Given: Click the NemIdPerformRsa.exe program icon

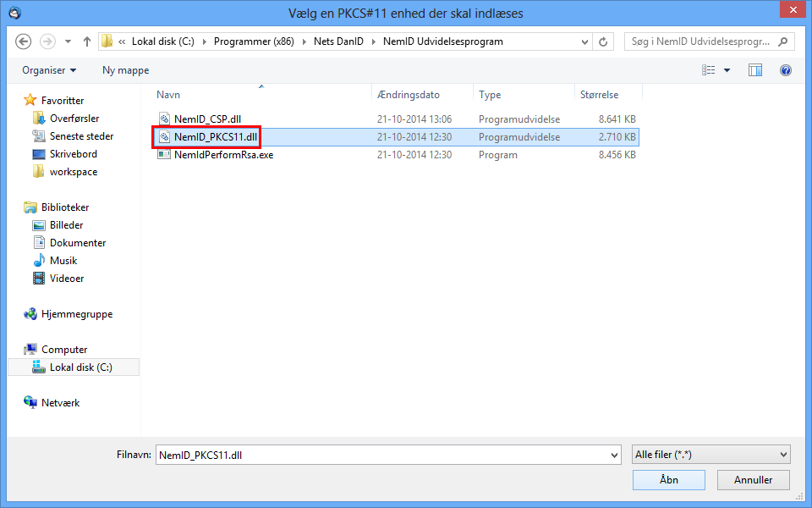Looking at the screenshot, I should pyautogui.click(x=164, y=154).
